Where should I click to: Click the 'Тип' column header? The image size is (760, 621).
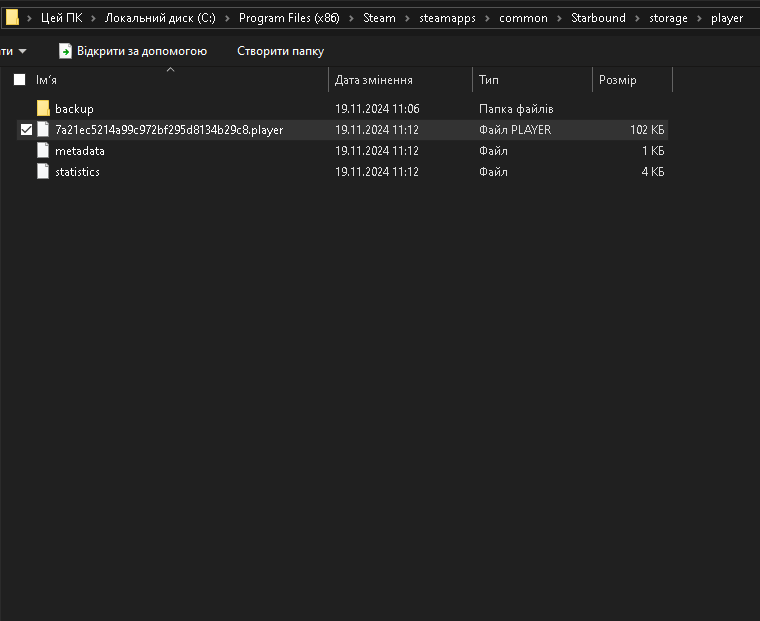[x=489, y=80]
